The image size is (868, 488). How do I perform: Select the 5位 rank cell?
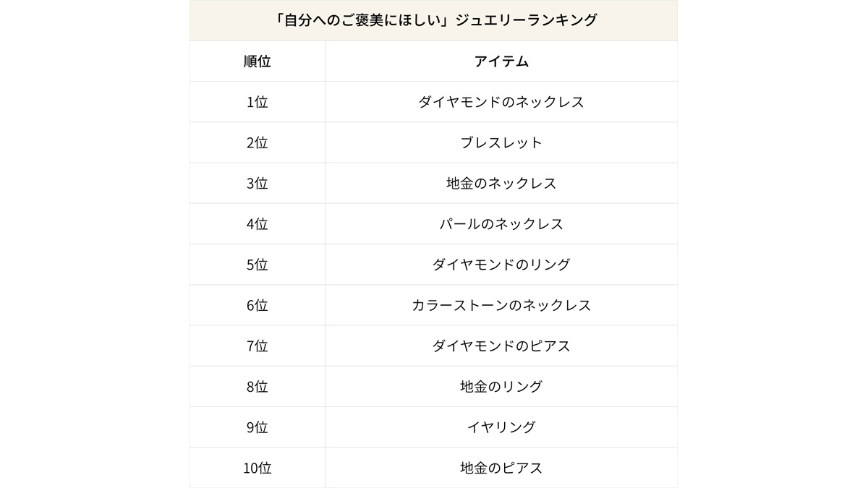257,265
